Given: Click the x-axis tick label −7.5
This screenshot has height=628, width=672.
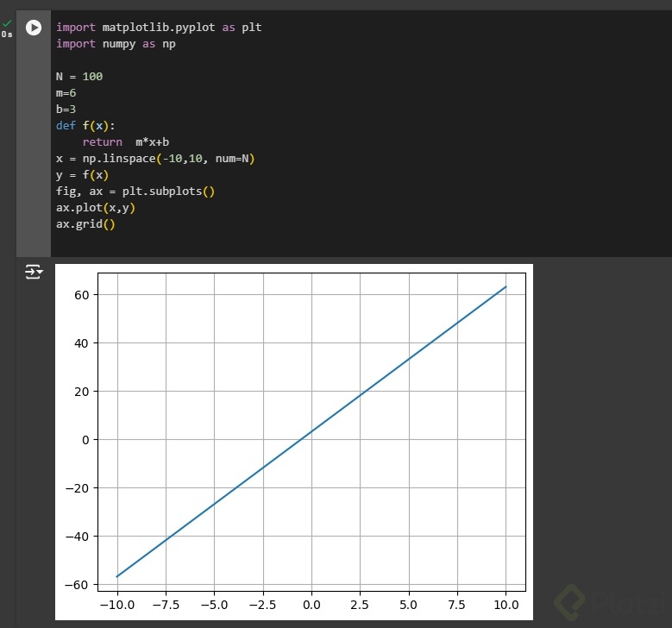Looking at the screenshot, I should click(x=166, y=605).
